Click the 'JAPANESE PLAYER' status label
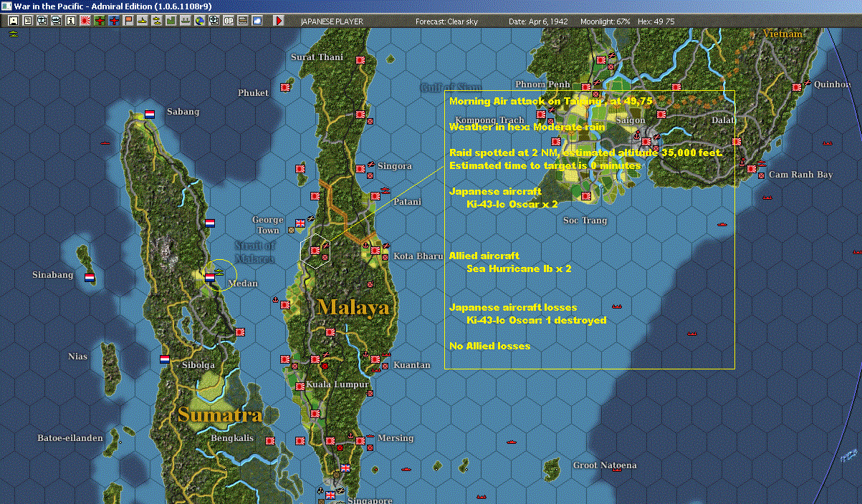Image resolution: width=862 pixels, height=504 pixels. click(332, 21)
